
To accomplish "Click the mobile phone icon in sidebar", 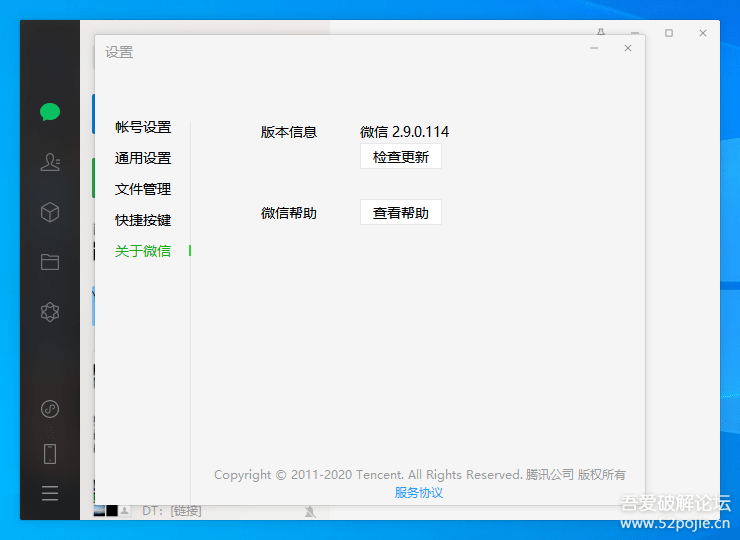I will click(50, 453).
